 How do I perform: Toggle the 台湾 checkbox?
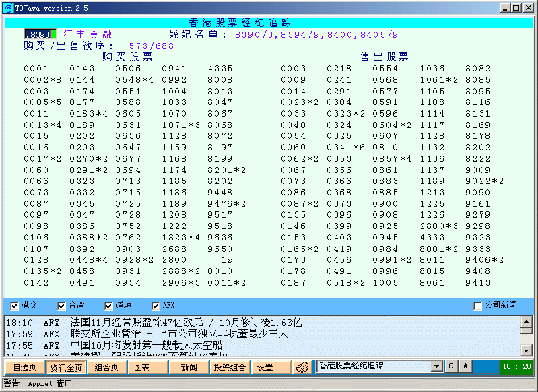click(61, 306)
